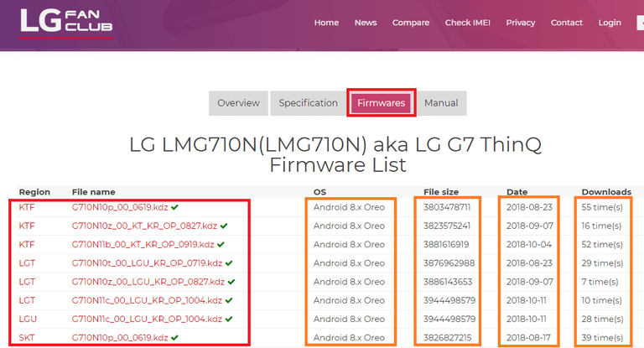
Task: Click the Region column header
Action: [x=34, y=192]
